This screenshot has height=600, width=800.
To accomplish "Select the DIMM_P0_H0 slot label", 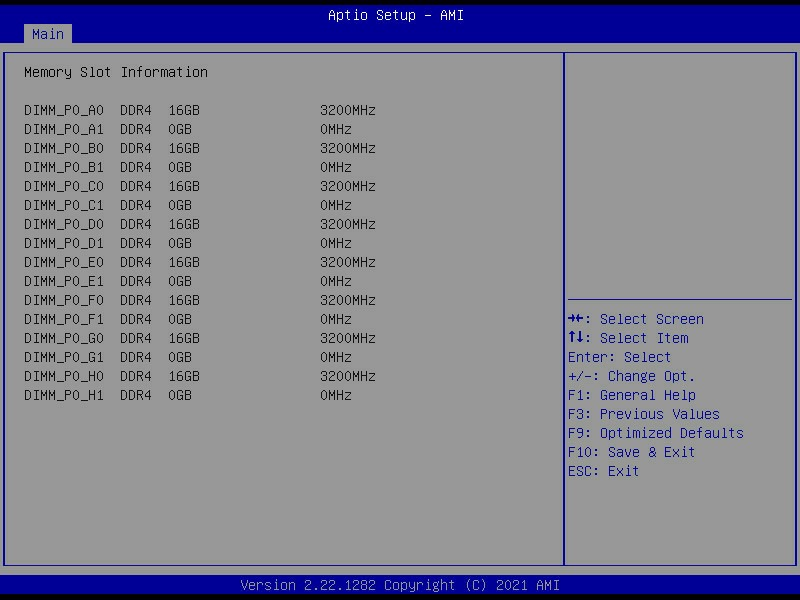I will tap(64, 377).
